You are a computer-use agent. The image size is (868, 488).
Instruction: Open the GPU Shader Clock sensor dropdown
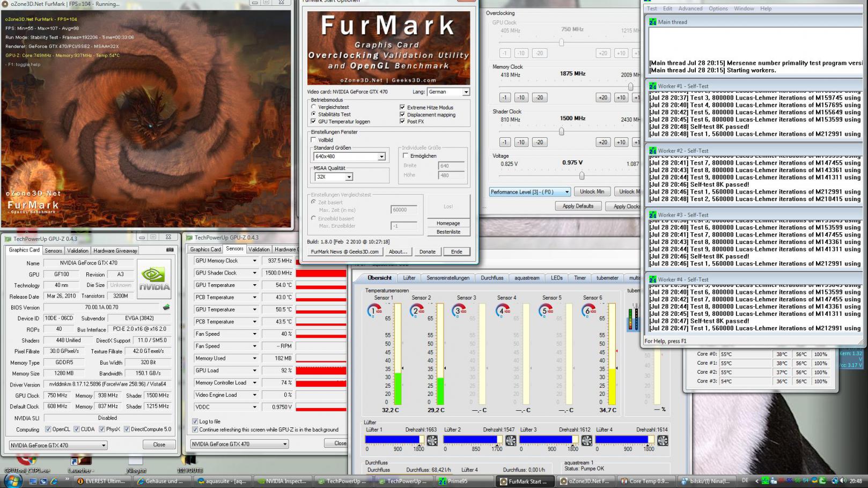pos(255,273)
